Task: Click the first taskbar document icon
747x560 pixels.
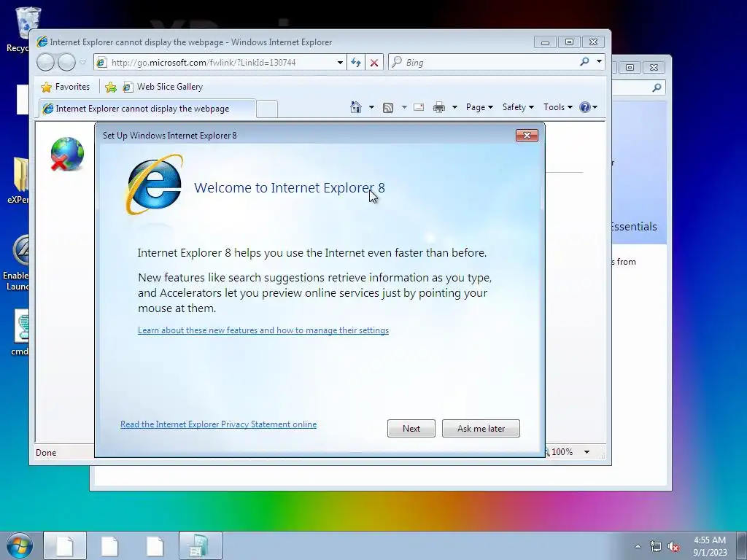Action: click(x=65, y=545)
